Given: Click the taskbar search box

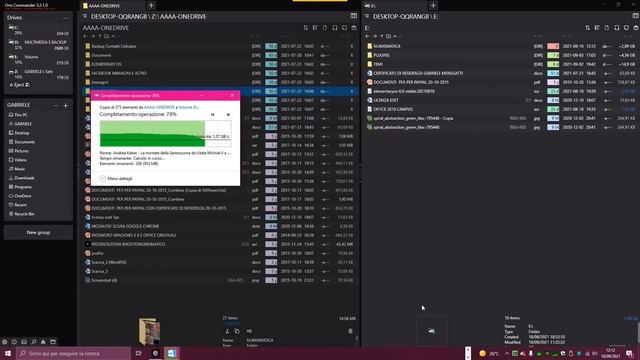Looking at the screenshot, I should [x=73, y=353].
